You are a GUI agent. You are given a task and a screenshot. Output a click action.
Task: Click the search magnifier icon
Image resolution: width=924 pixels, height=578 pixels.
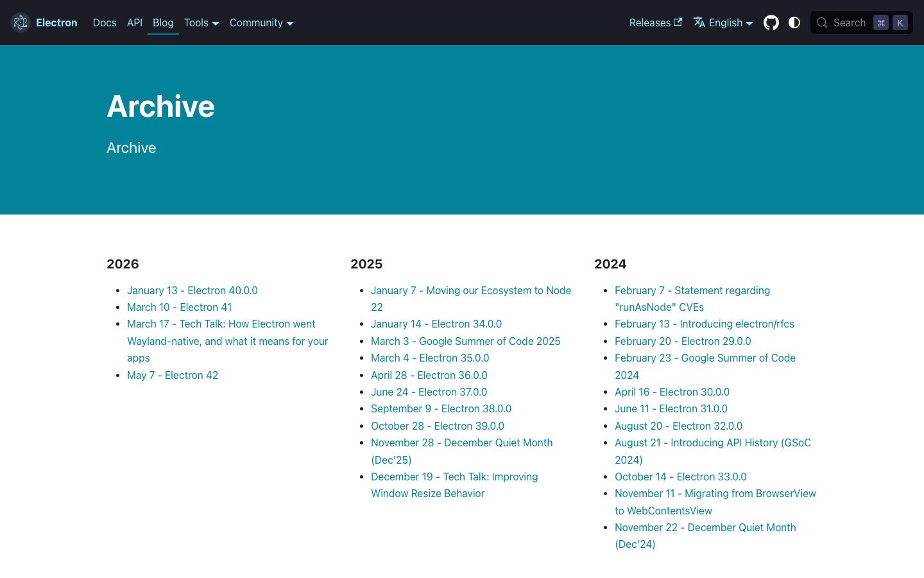(x=822, y=22)
